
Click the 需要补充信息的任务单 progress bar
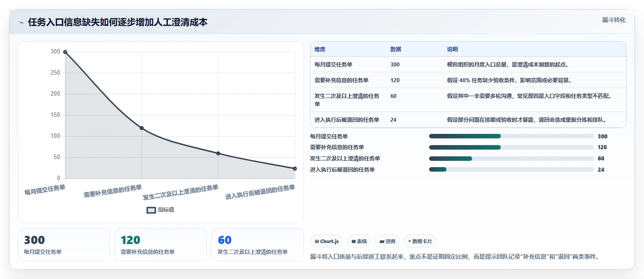(512, 147)
